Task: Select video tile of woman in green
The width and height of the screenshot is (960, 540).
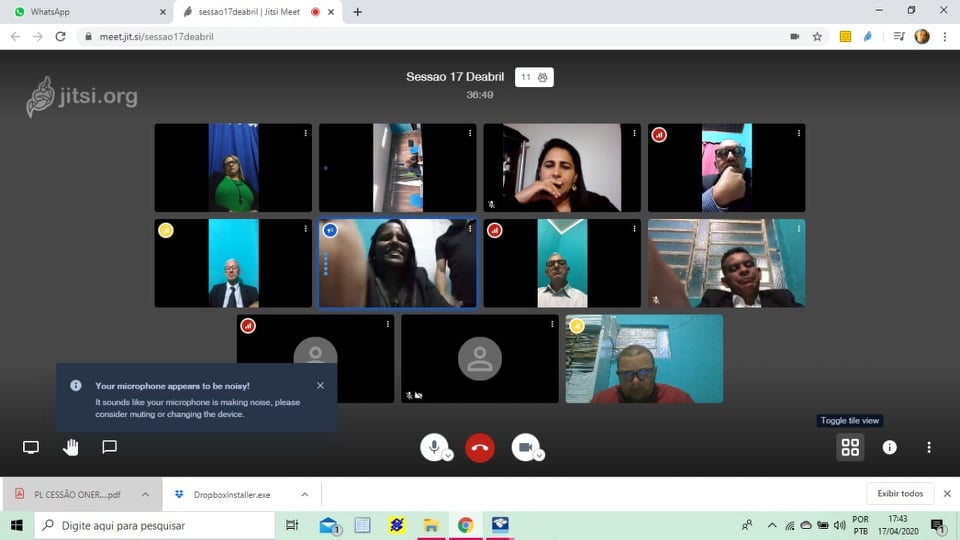Action: (233, 168)
